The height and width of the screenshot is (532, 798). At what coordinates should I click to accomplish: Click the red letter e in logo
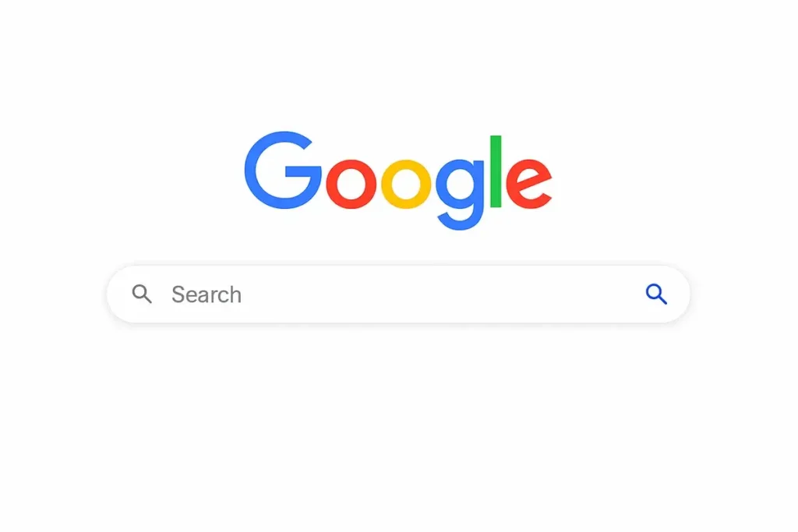[x=529, y=184]
